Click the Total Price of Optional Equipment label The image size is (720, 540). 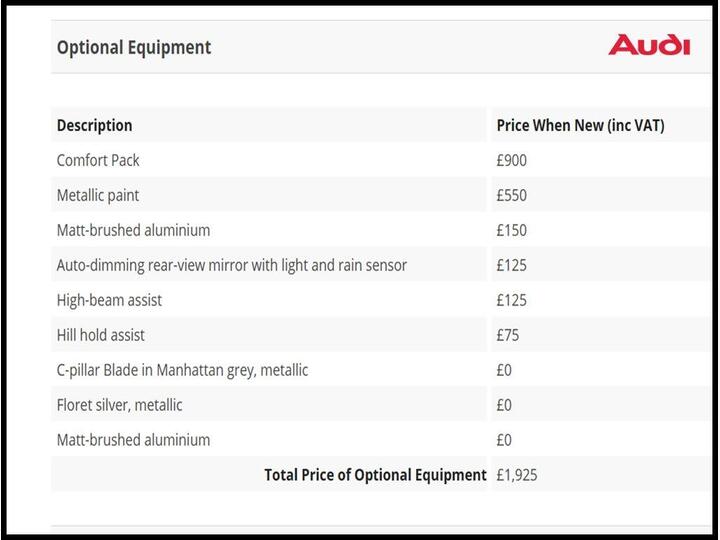[x=375, y=475]
